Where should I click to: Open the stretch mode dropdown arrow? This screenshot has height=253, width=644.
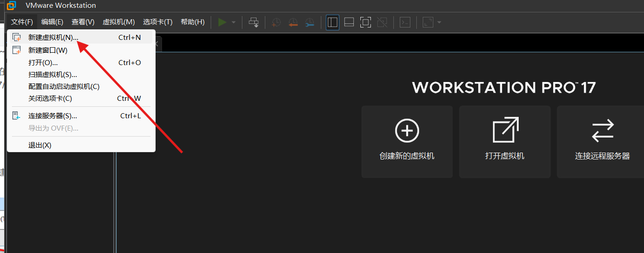(x=439, y=22)
